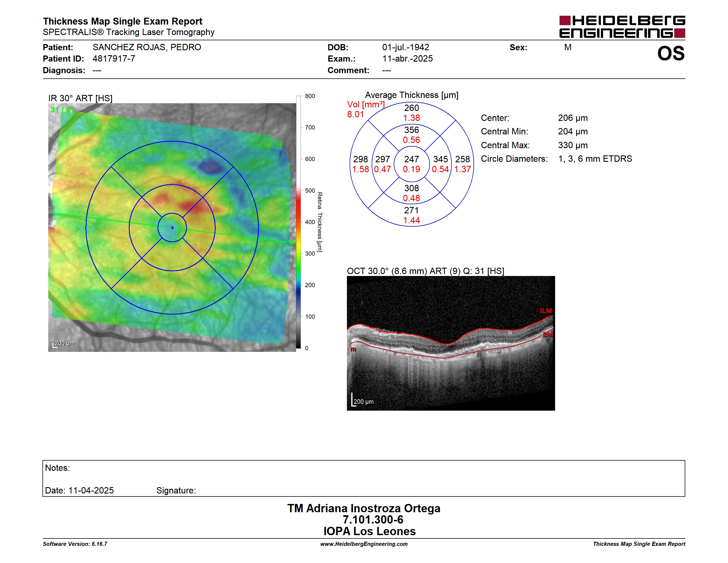Click the date '11-04-2025' in Notes
This screenshot has height=563, width=728.
[x=91, y=490]
